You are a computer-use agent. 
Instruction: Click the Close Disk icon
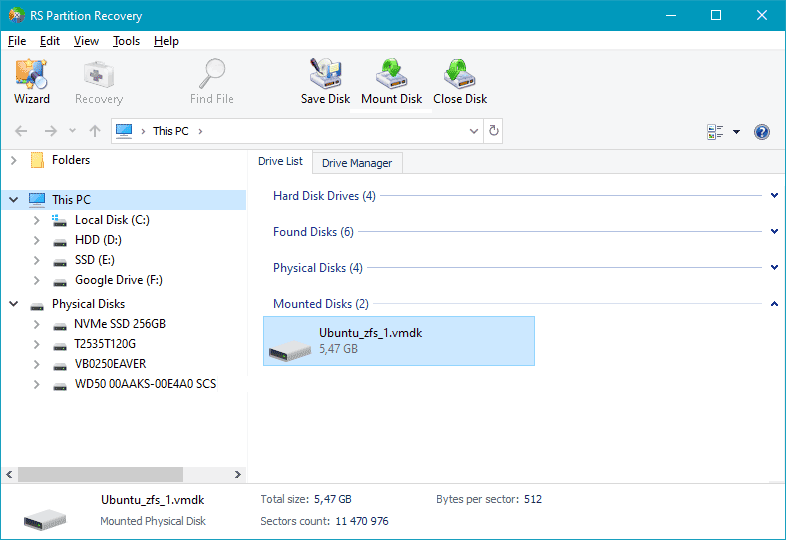click(460, 81)
